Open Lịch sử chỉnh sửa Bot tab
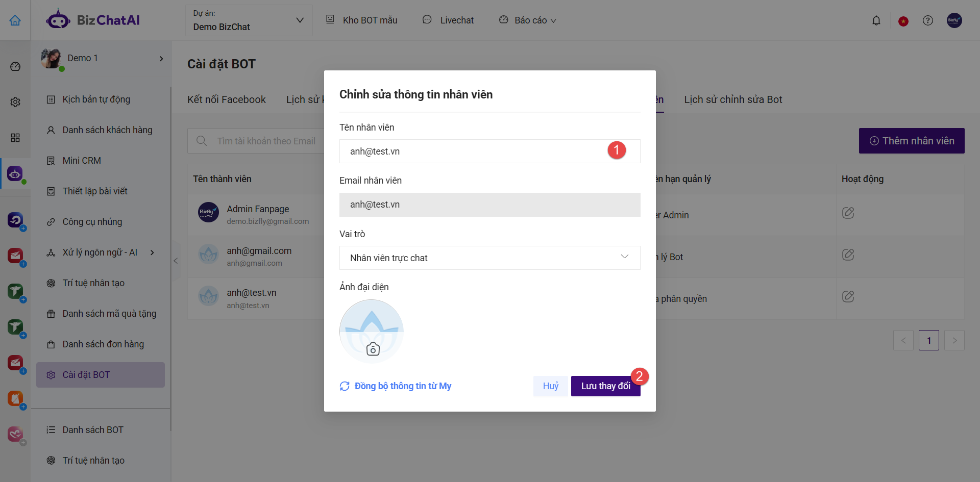 coord(732,99)
